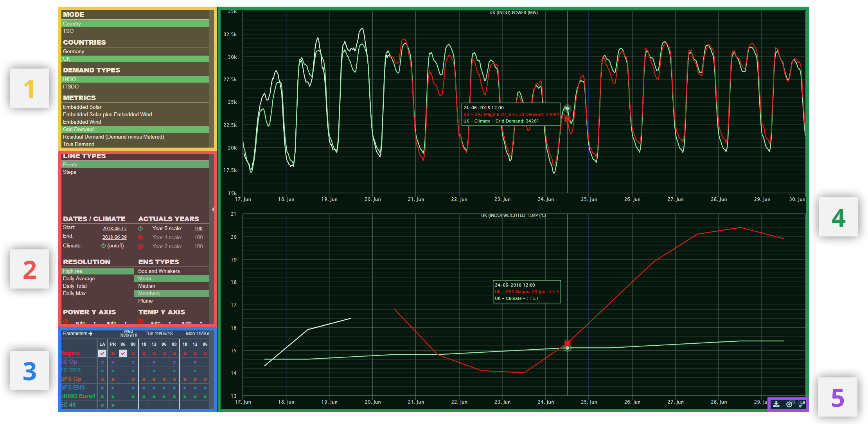Open the second auto dropdown under Temp Y Axis

(192, 323)
